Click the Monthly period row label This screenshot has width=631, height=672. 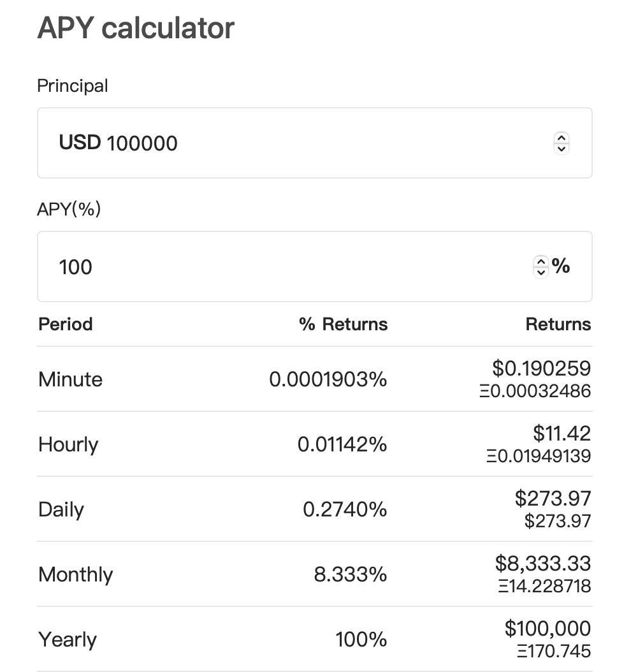[x=75, y=574]
